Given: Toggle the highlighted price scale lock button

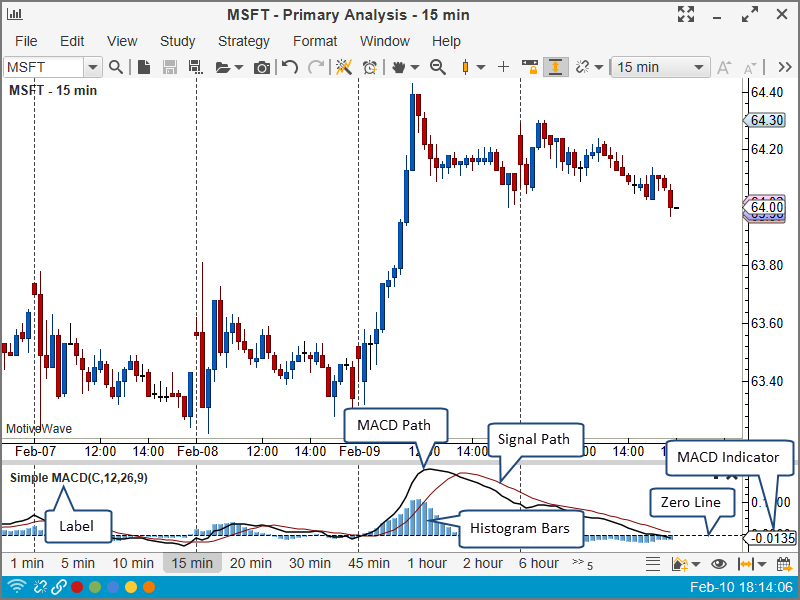Looking at the screenshot, I should [555, 67].
